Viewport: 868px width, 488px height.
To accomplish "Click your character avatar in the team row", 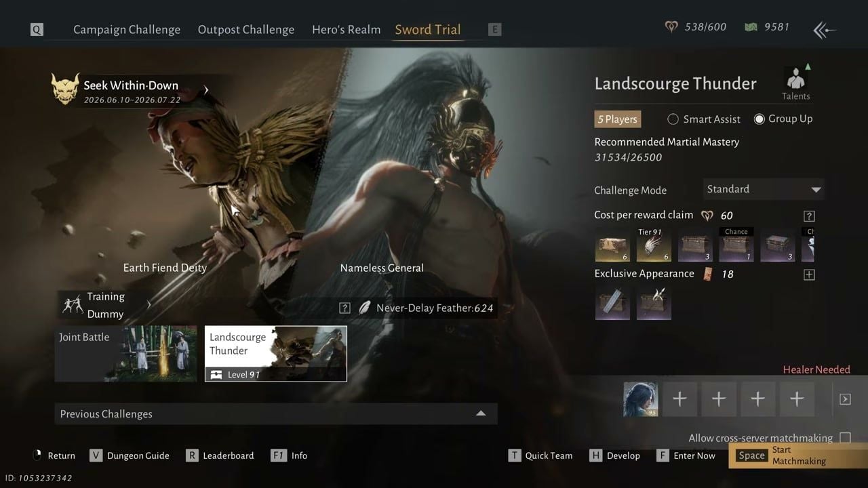I will (640, 399).
